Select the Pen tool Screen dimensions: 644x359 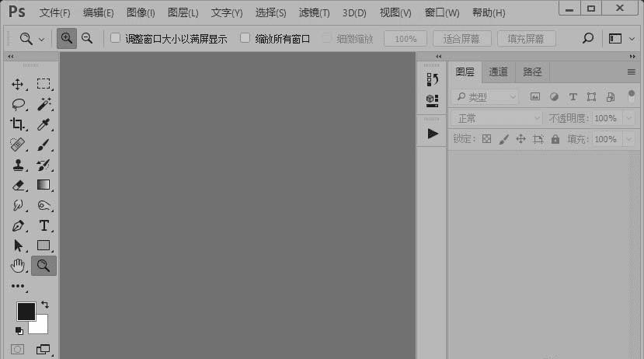click(18, 225)
